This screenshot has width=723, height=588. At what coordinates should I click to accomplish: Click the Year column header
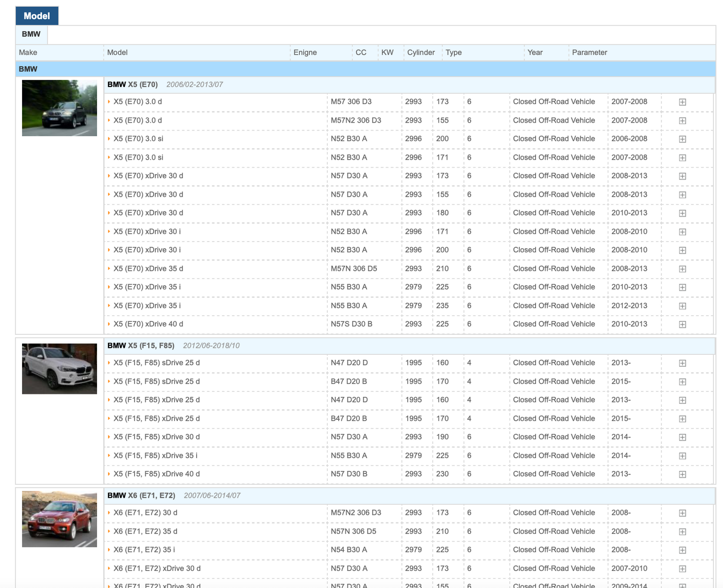click(x=535, y=53)
